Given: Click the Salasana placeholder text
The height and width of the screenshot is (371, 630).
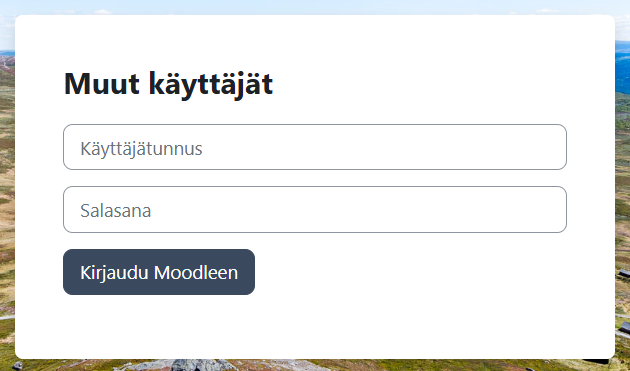Looking at the screenshot, I should point(115,211).
